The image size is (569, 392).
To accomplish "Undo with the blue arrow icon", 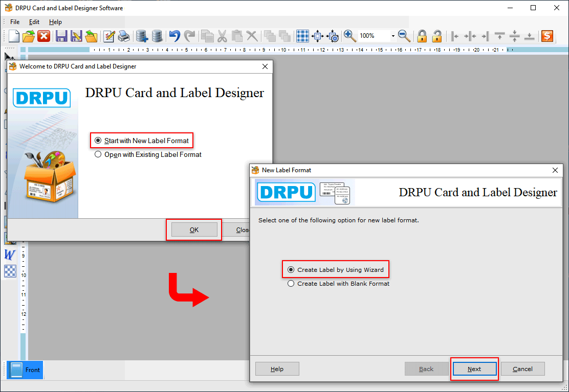I will pos(174,36).
